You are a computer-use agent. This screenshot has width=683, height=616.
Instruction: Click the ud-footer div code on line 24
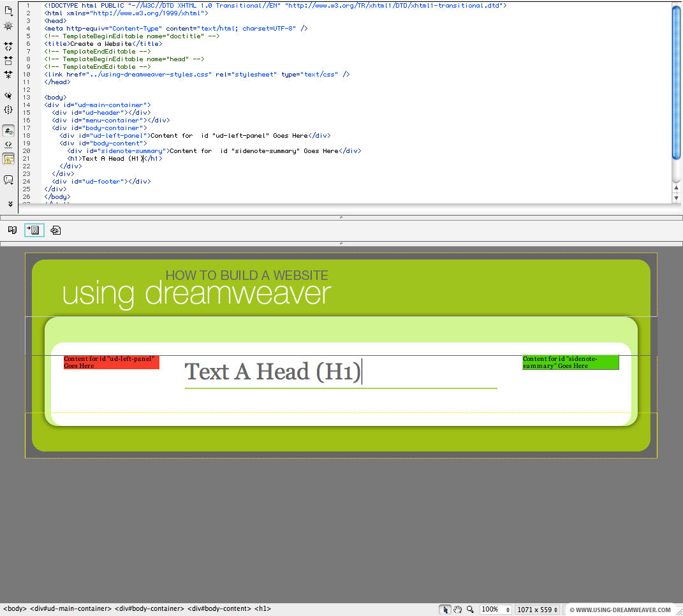tap(101, 181)
